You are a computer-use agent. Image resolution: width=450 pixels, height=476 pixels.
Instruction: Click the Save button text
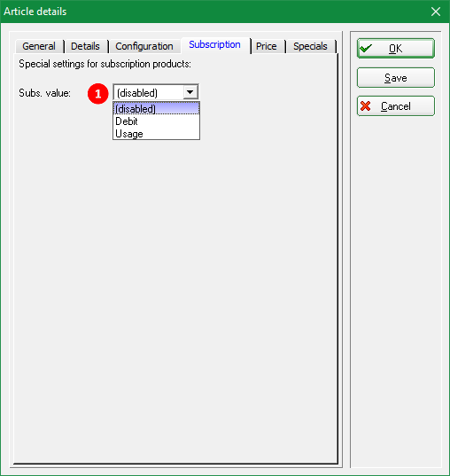(x=396, y=78)
